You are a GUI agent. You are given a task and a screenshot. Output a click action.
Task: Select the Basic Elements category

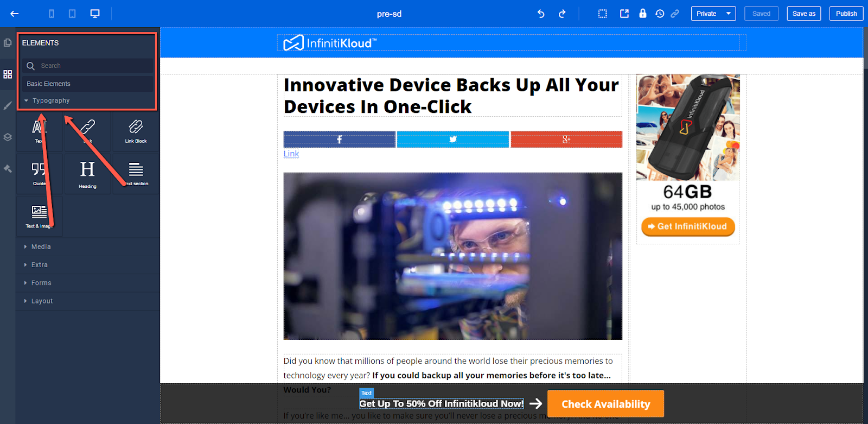pyautogui.click(x=87, y=84)
